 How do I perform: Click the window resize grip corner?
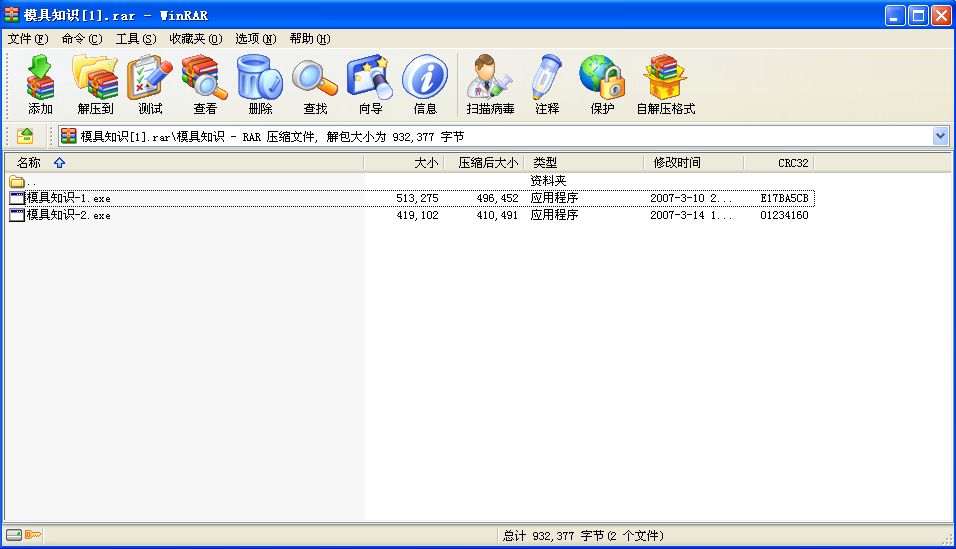coord(947,537)
